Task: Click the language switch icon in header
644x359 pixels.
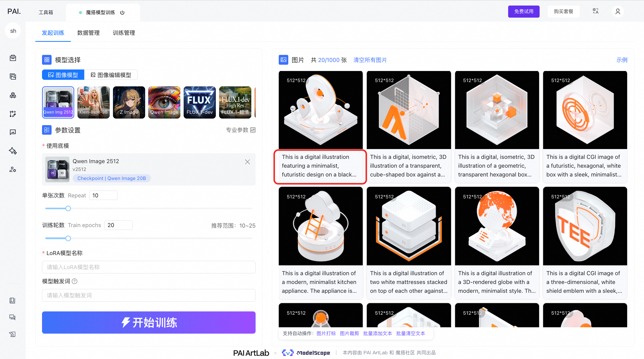Action: click(595, 11)
